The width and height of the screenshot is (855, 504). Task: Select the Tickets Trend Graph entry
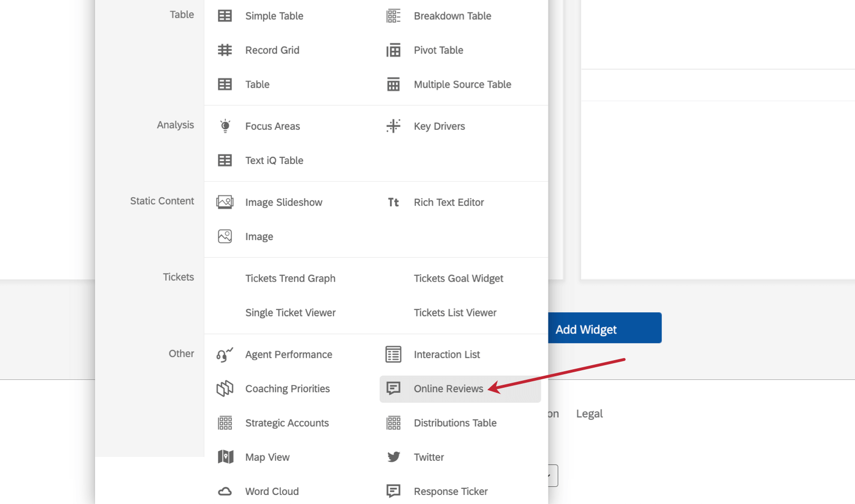[x=290, y=278]
